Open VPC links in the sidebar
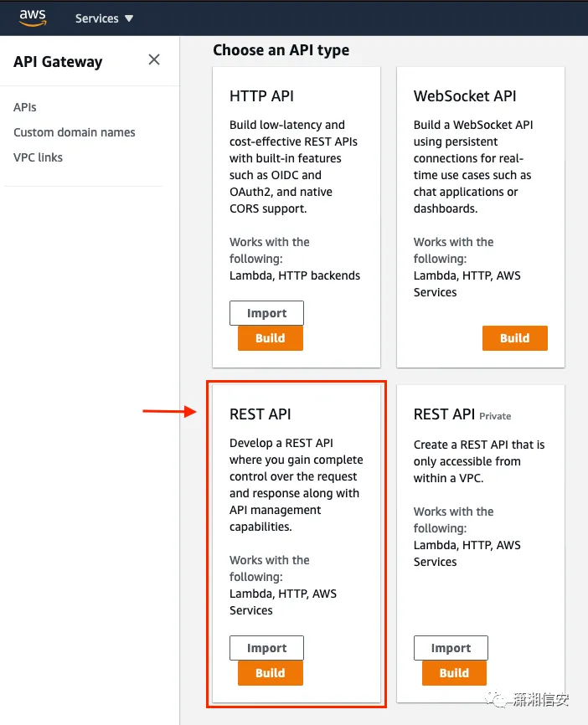 coord(38,157)
